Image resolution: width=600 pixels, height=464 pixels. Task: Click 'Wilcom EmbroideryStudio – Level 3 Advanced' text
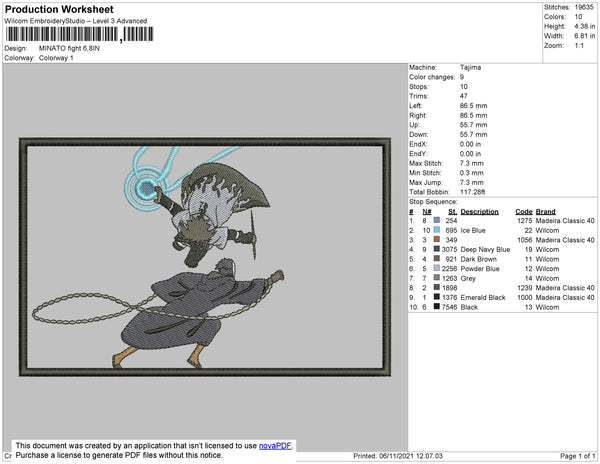pyautogui.click(x=76, y=21)
